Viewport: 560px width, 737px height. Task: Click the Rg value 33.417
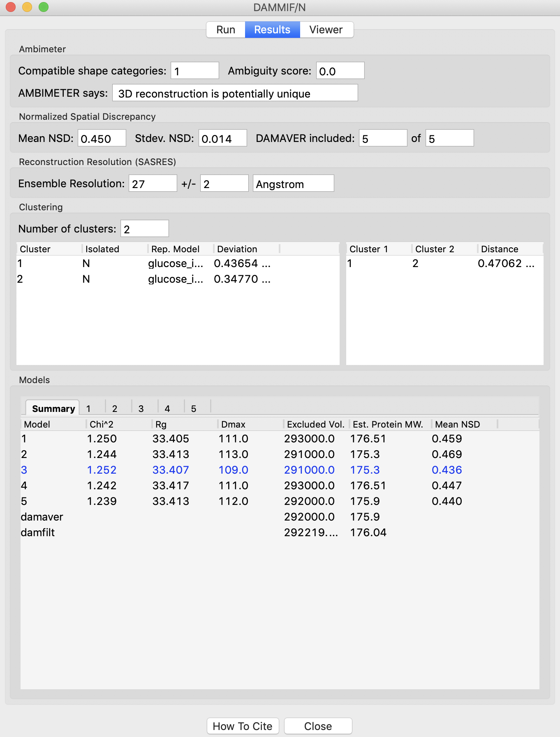click(171, 486)
